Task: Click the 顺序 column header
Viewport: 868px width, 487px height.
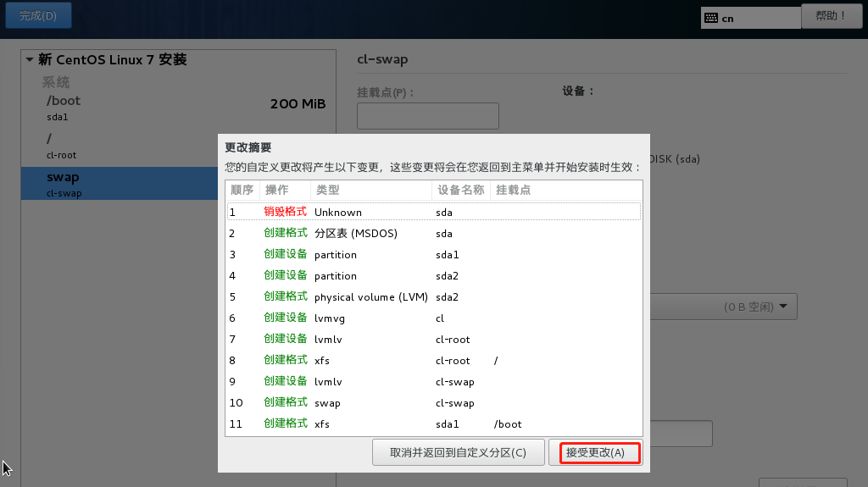Action: click(242, 190)
